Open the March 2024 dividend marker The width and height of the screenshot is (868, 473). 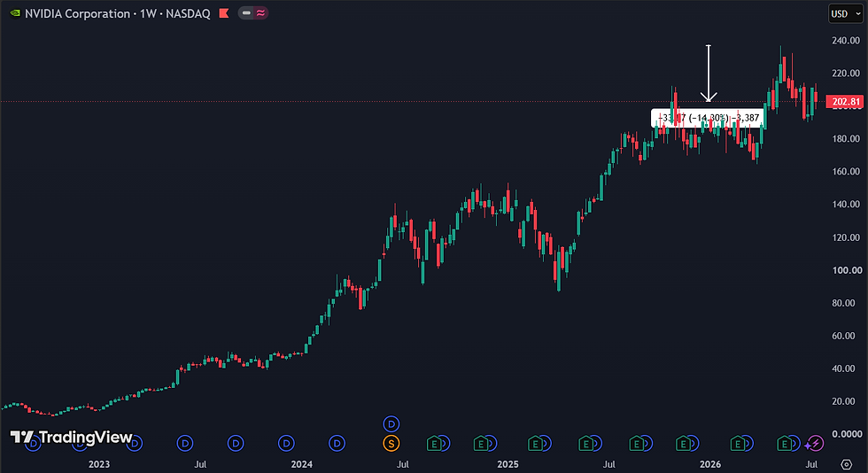(x=337, y=443)
